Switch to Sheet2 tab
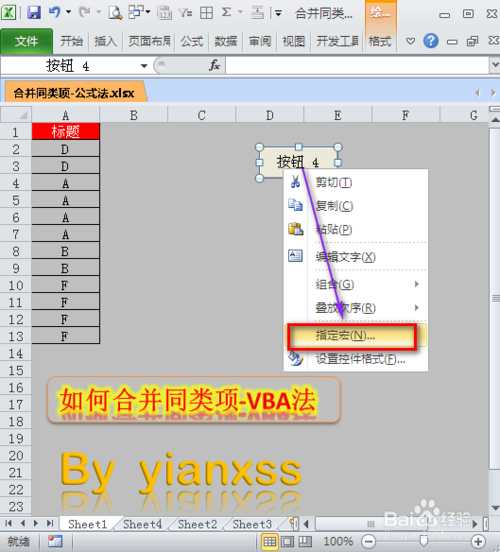Viewport: 500px width, 552px height. (197, 524)
